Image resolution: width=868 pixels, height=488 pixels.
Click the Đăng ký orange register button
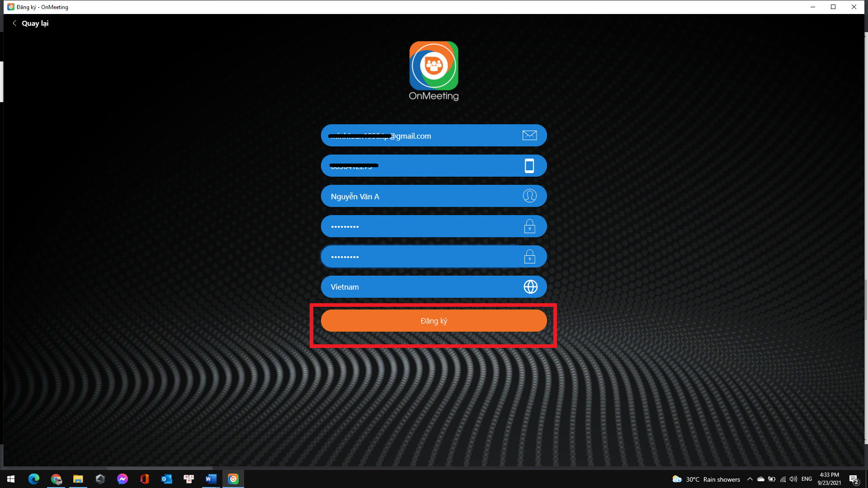[434, 321]
